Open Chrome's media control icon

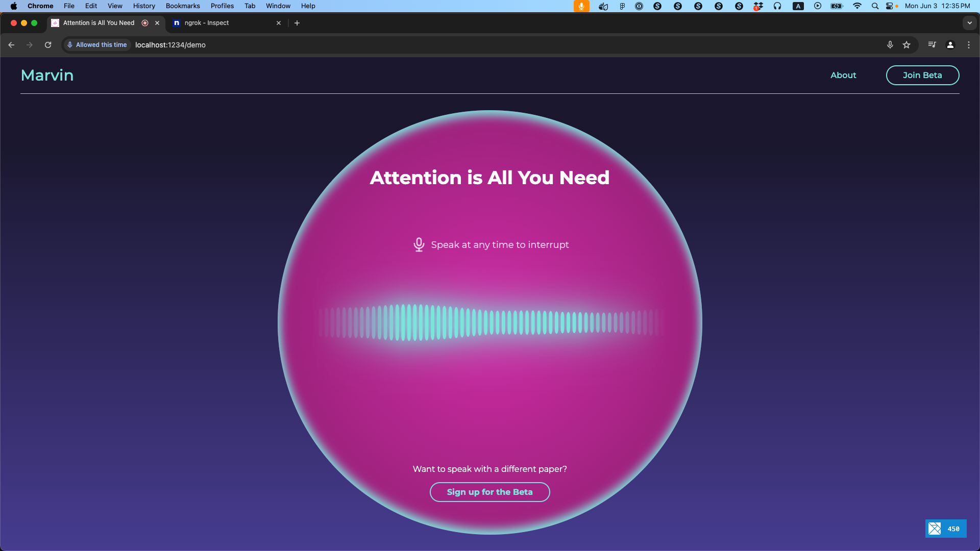click(x=932, y=45)
